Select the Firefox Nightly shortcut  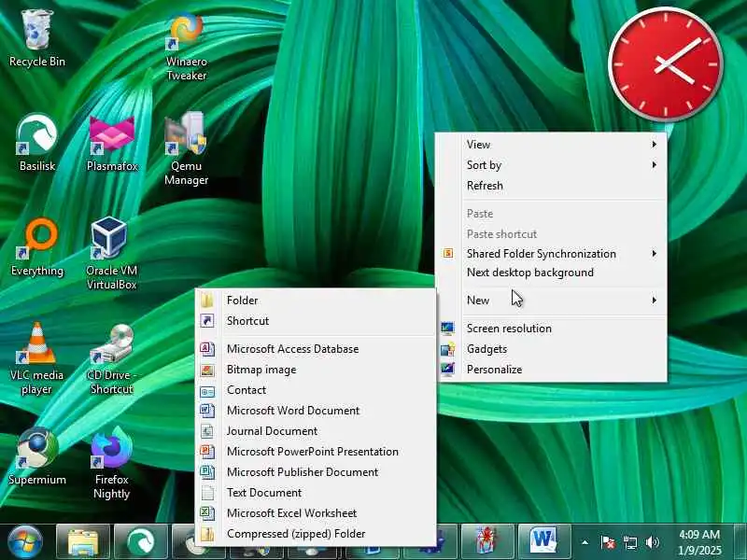(111, 462)
